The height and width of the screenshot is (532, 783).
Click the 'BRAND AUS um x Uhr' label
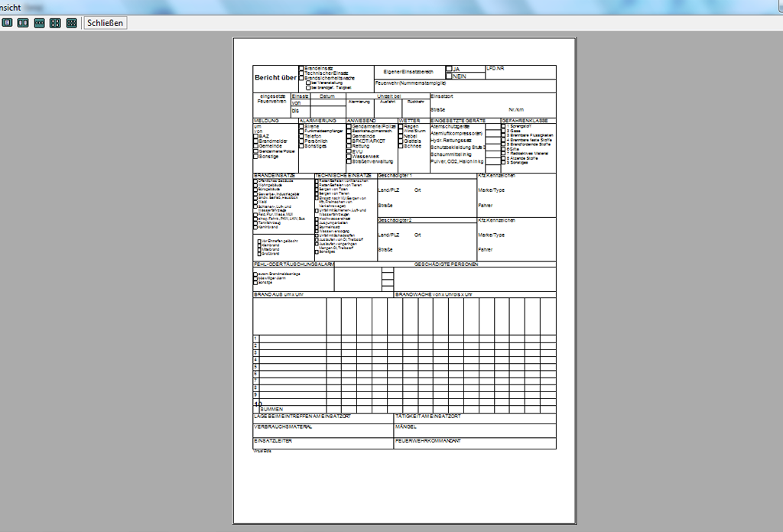click(278, 294)
